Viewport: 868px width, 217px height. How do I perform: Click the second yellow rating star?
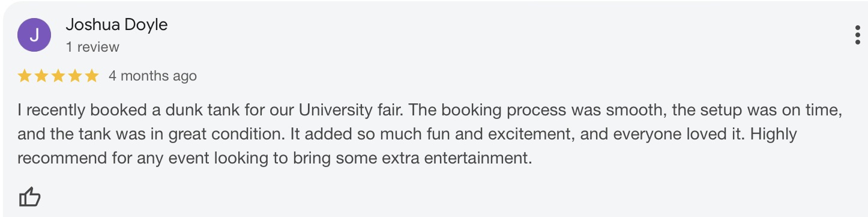point(41,76)
